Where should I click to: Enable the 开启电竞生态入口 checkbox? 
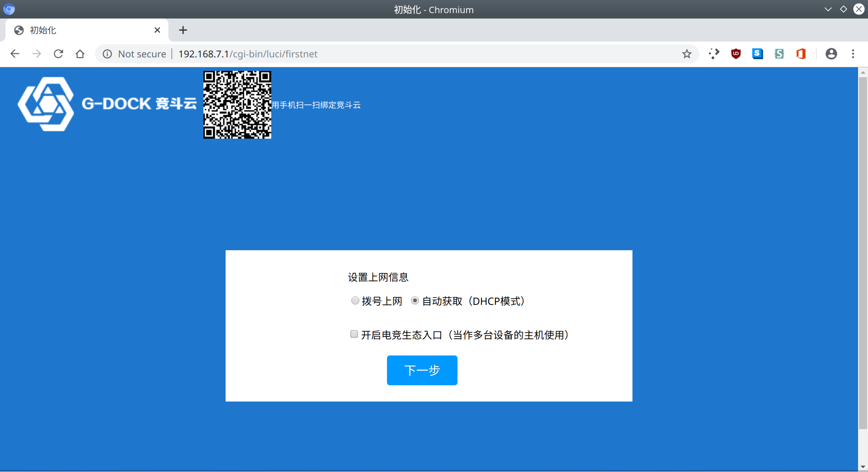tap(354, 334)
